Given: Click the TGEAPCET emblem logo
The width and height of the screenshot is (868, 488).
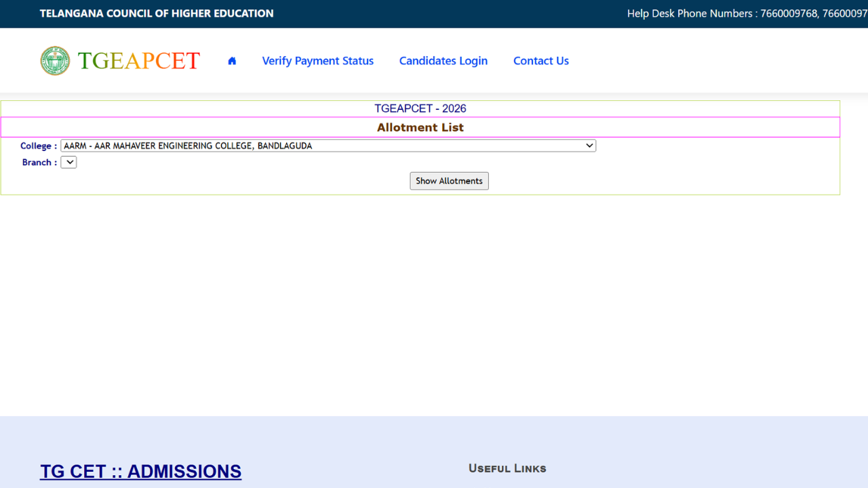Looking at the screenshot, I should pyautogui.click(x=55, y=61).
